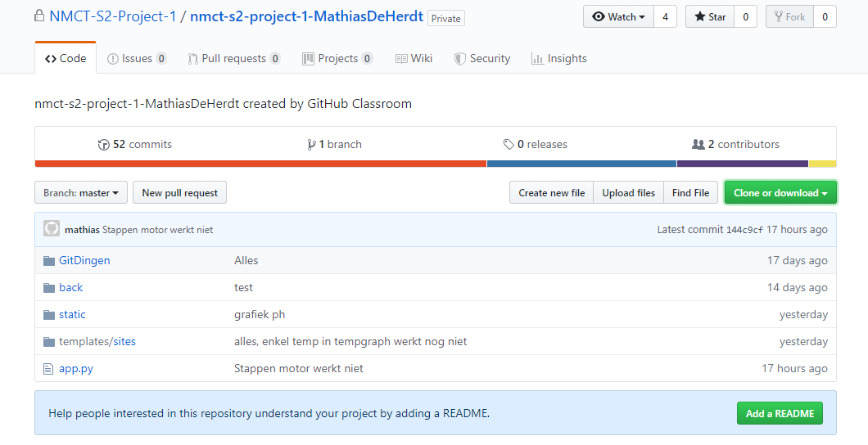The image size is (868, 445).
Task: Click Create new file button
Action: (x=551, y=192)
